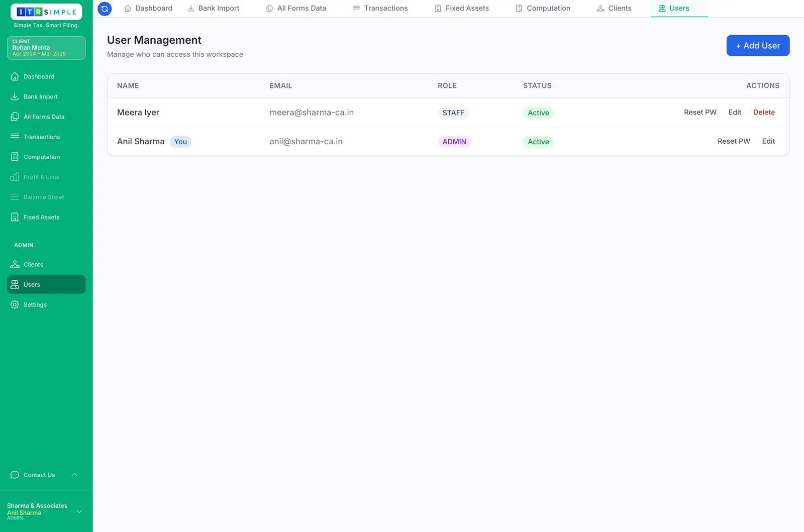Switch to Dashboard top tab
804x532 pixels.
(148, 9)
